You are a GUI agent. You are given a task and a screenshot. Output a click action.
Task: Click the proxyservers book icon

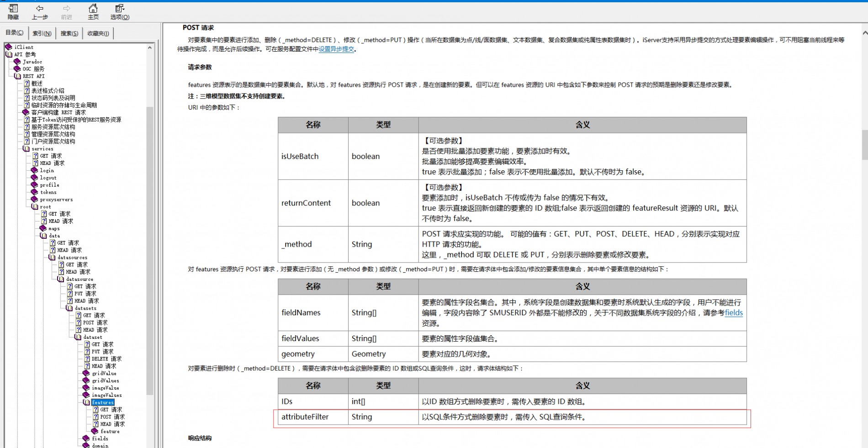coord(34,200)
